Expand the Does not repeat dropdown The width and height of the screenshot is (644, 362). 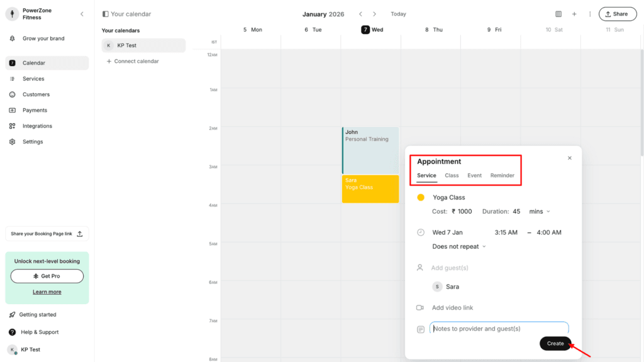point(458,246)
